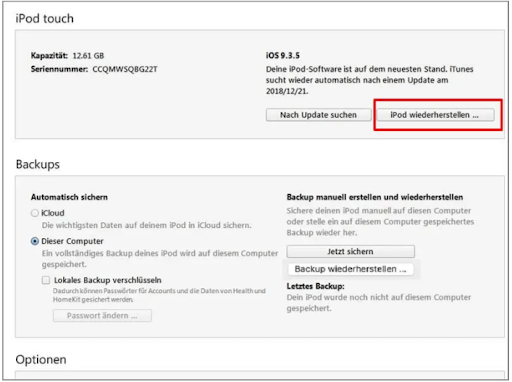Click the "Automatisch sichern" label
512x382 pixels.
pyautogui.click(x=69, y=197)
